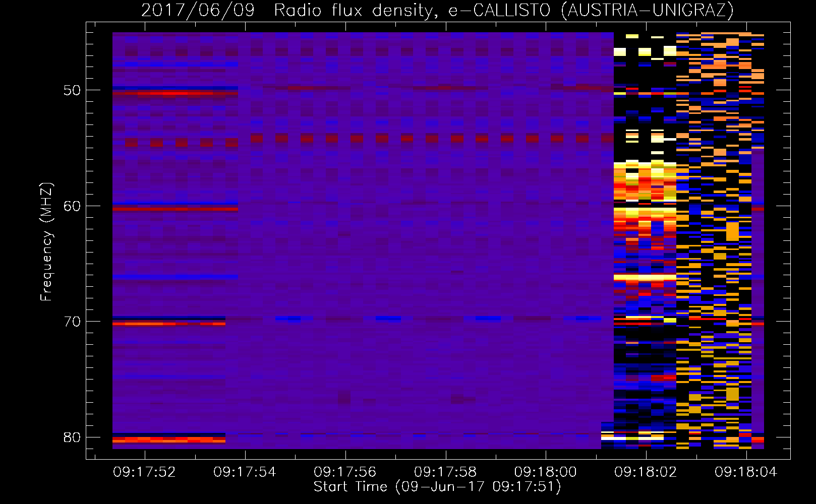This screenshot has height=504, width=816.
Task: Click the 80 frequency tick label
Action: [72, 437]
